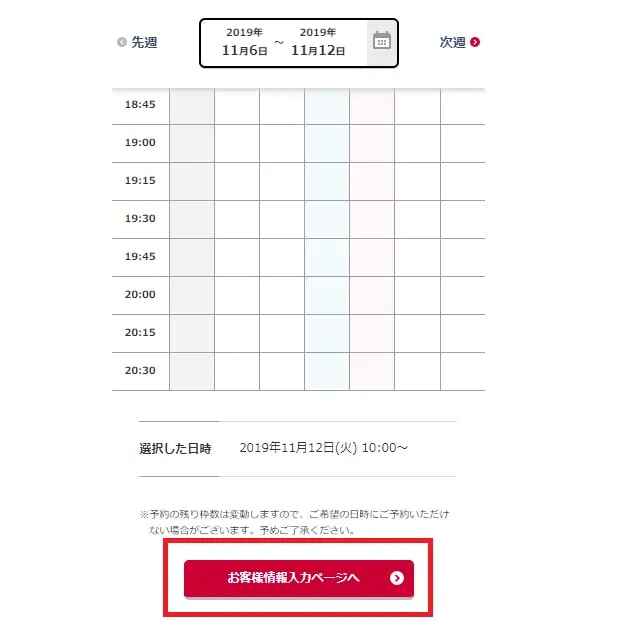Select 19:15 slot in the last column
This screenshot has width=621, height=621.
point(463,181)
